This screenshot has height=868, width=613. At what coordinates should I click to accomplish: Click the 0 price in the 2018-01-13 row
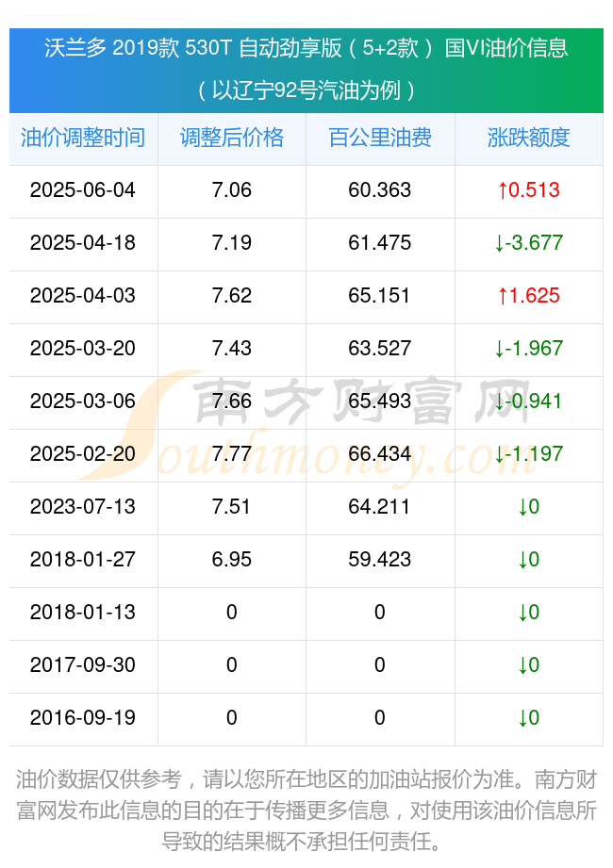coord(231,613)
